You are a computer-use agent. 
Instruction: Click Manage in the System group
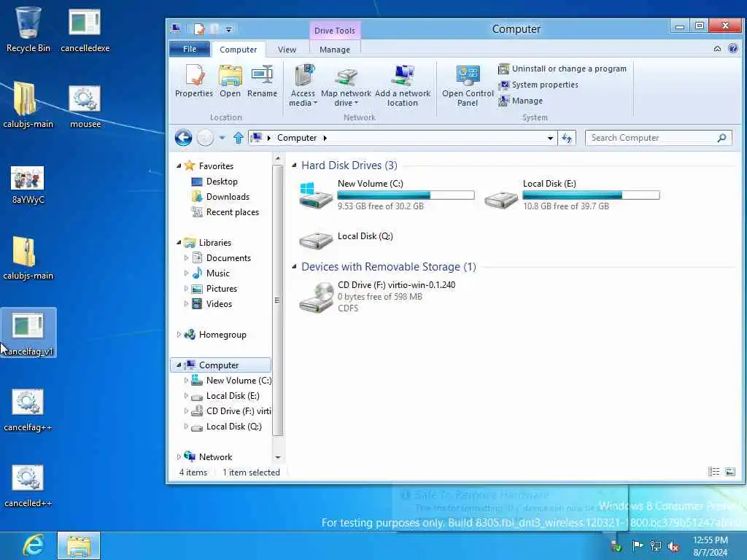(x=520, y=101)
